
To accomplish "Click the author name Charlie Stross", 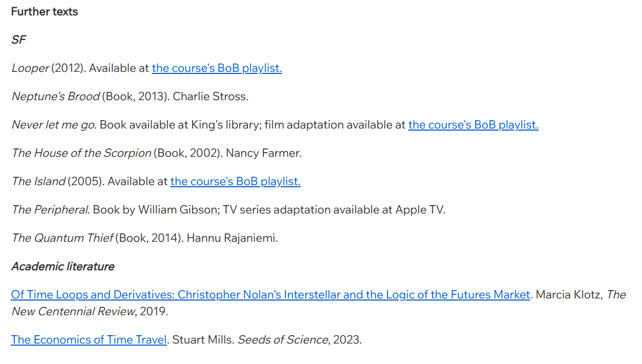I will pos(210,97).
